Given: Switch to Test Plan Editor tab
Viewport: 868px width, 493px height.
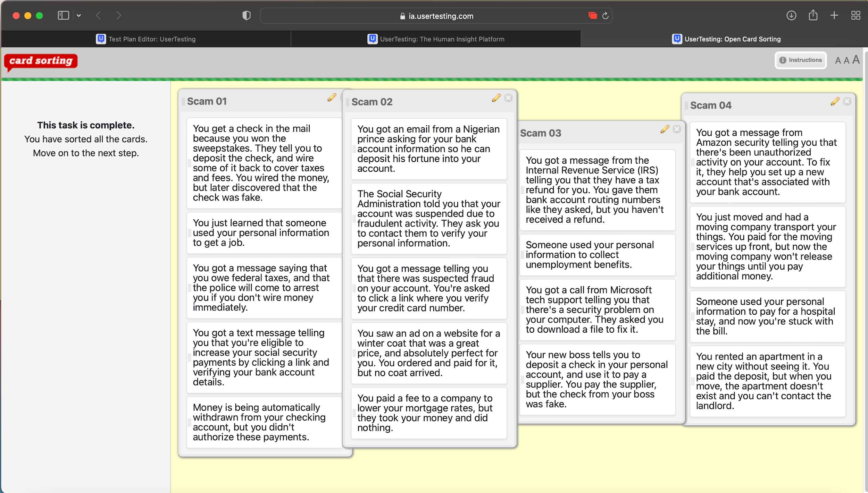Looking at the screenshot, I should click(x=146, y=39).
